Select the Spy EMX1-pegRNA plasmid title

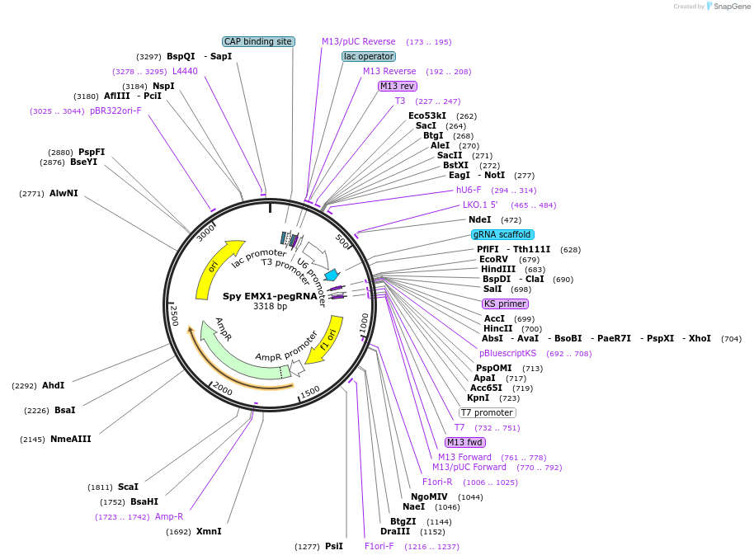click(270, 296)
